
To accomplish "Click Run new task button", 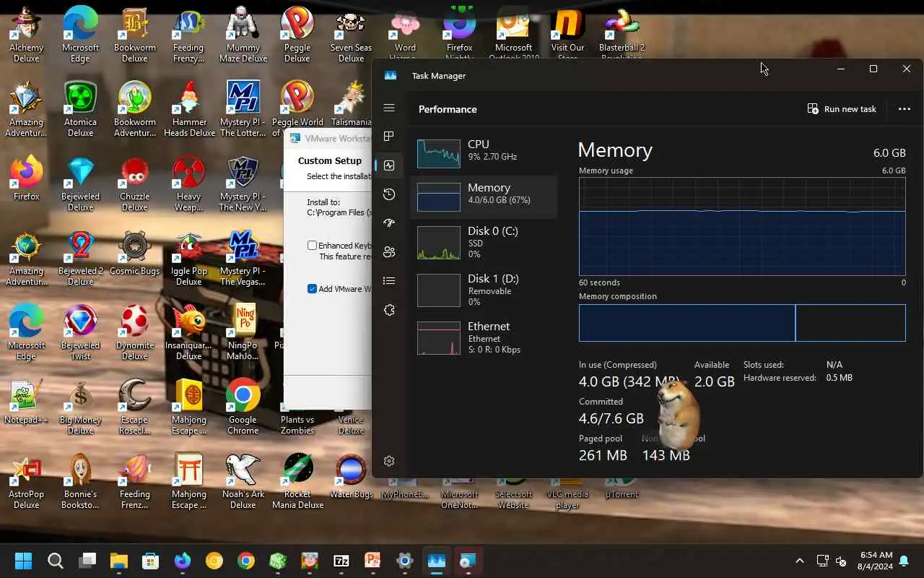I will point(842,109).
